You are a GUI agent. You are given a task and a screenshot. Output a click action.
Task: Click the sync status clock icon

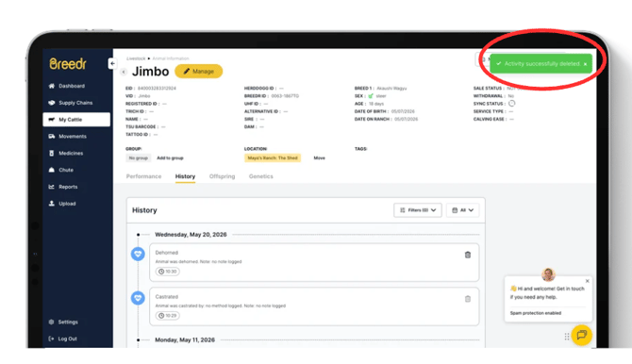511,104
